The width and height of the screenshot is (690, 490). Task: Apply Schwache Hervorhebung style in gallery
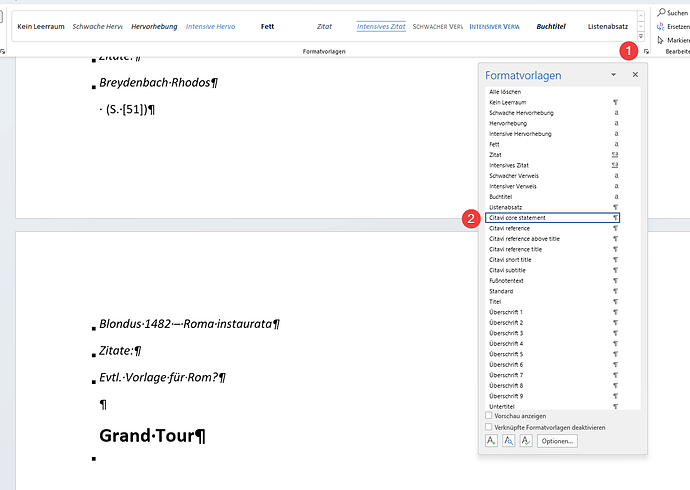pyautogui.click(x=97, y=26)
